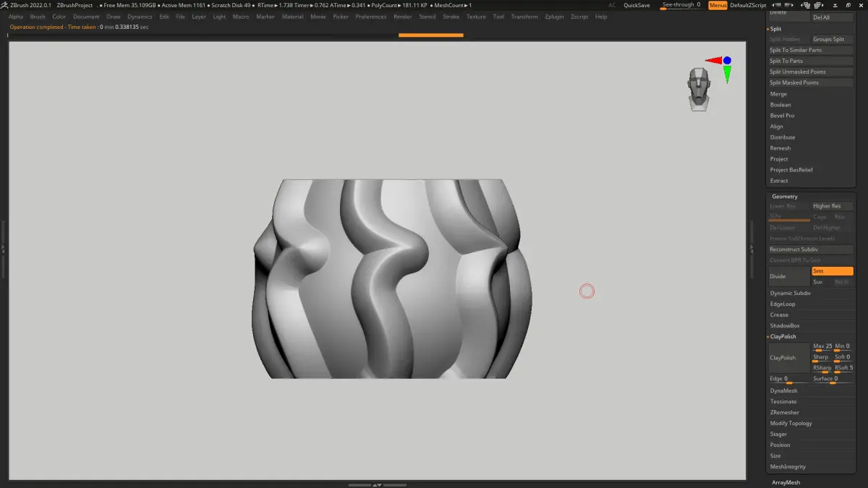
Task: Expand the DynaMesh section
Action: (x=783, y=390)
